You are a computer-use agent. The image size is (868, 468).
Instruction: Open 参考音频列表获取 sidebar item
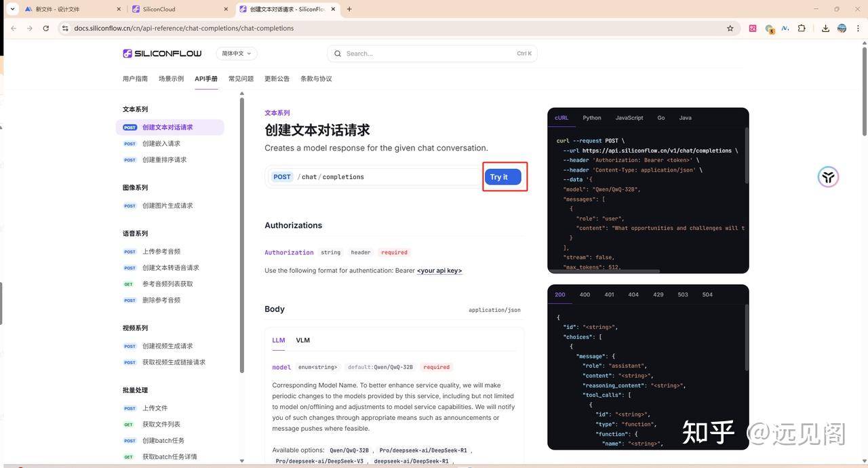(x=170, y=284)
